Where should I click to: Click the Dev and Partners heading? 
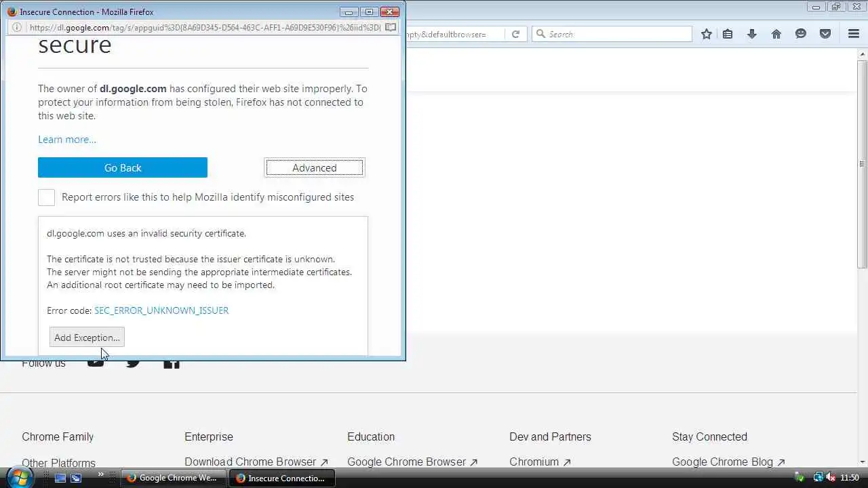coord(550,436)
